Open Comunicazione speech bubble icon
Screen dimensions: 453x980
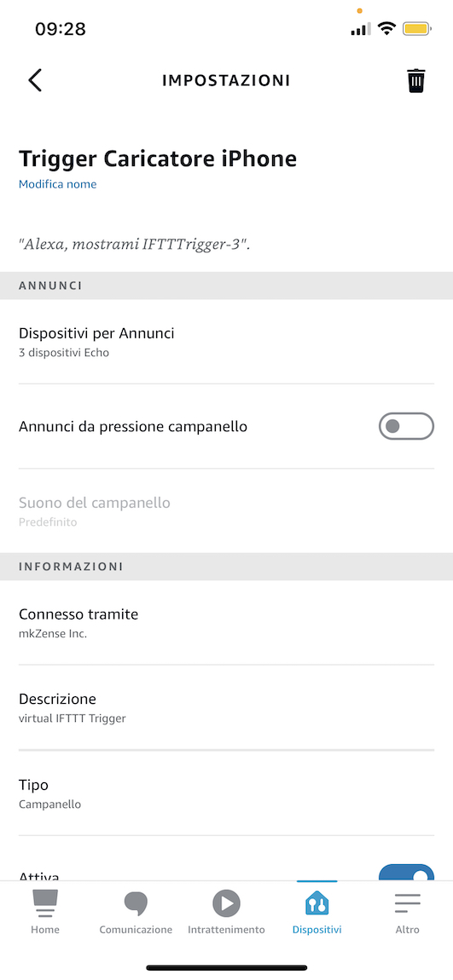pos(135,903)
